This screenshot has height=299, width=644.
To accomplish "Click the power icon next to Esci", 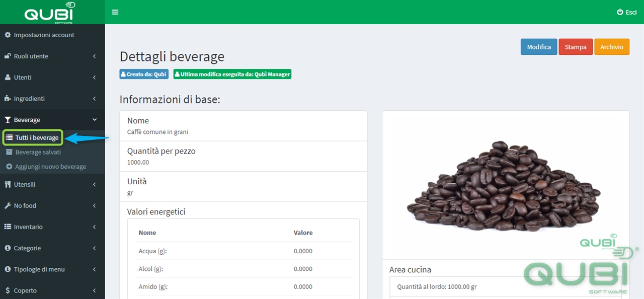I will (620, 12).
